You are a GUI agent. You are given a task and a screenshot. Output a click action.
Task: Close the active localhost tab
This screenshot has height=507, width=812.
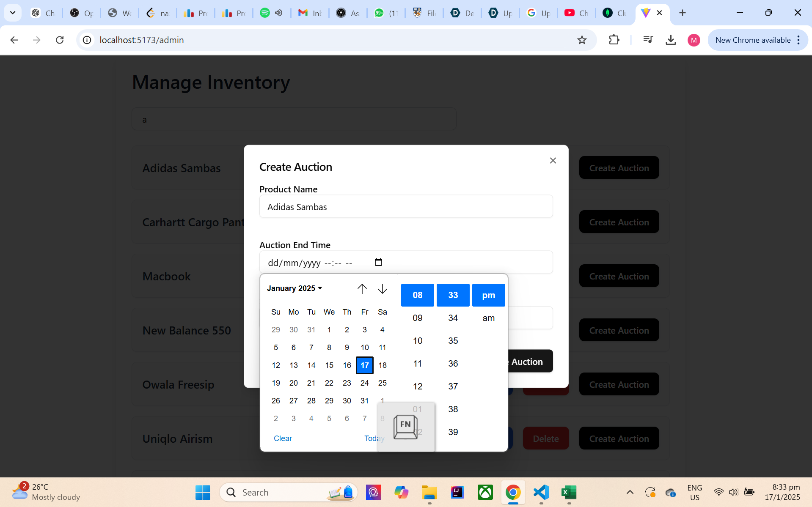click(659, 13)
